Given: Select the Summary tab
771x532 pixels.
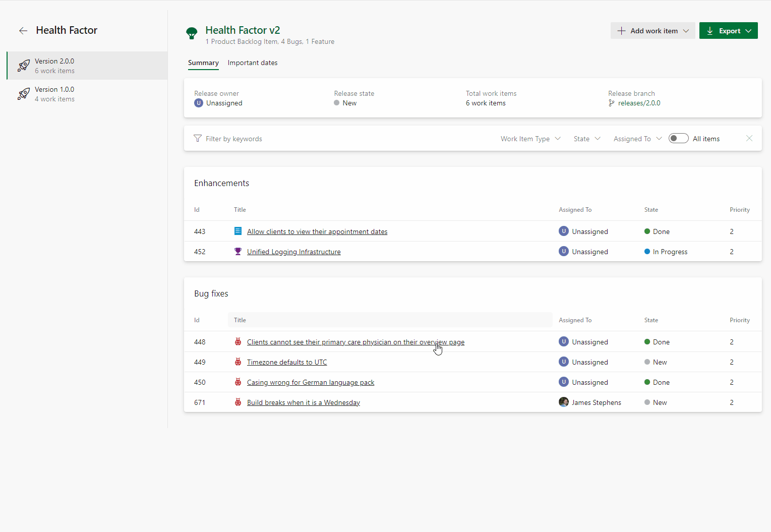Looking at the screenshot, I should (x=203, y=63).
